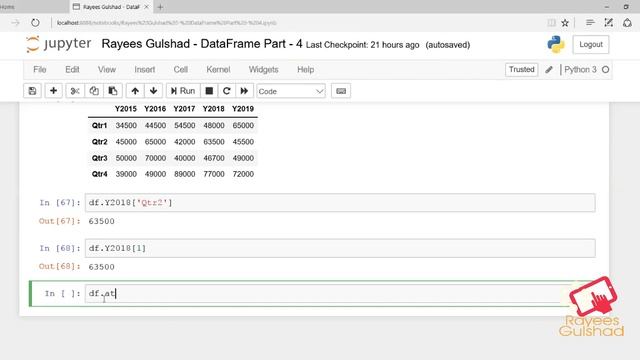Screen dimensions: 640x360
Task: Click the Python logo icon
Action: [556, 44]
